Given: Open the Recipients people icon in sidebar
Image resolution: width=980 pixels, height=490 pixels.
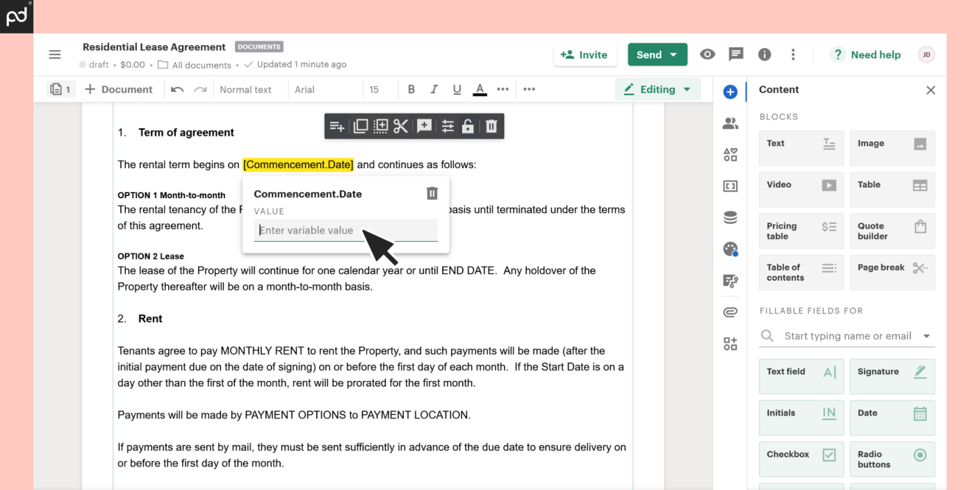Looking at the screenshot, I should pyautogui.click(x=730, y=124).
